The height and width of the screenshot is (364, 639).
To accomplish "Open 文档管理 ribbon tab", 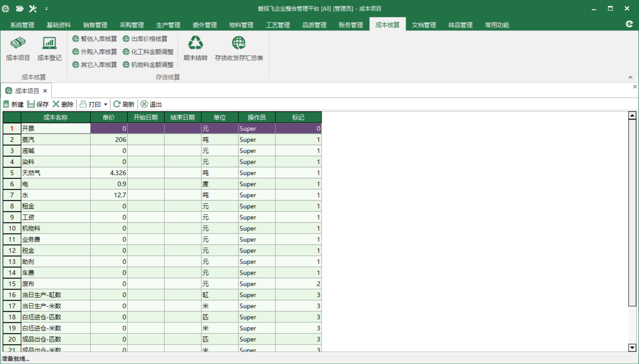I will [424, 25].
